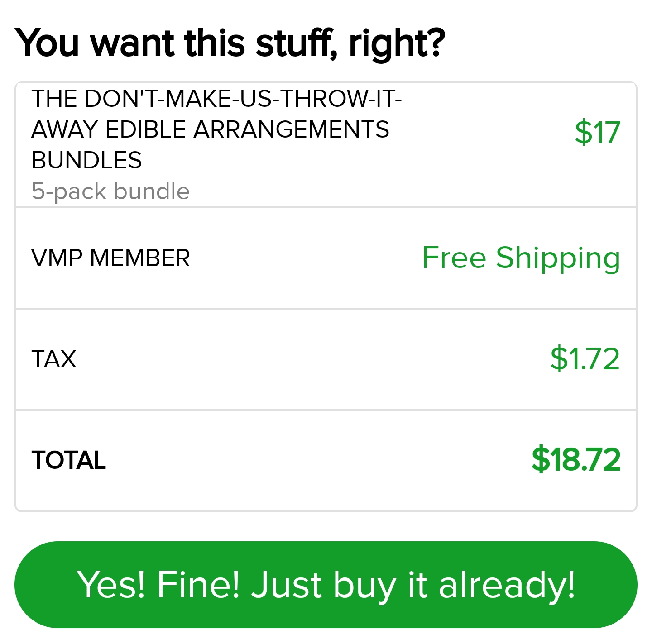Click the green 'Free Shipping' text
Screen dimensions: 652x644
tap(521, 258)
